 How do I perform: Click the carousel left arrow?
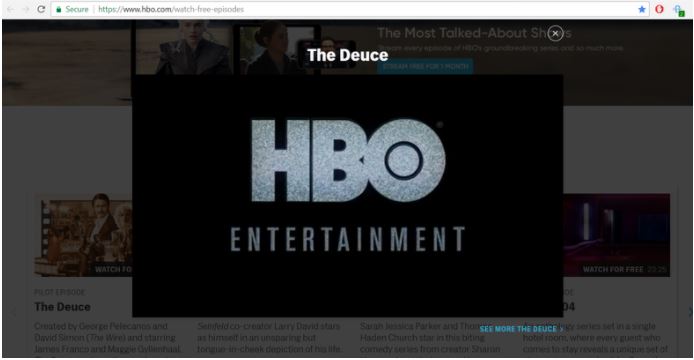point(13,313)
